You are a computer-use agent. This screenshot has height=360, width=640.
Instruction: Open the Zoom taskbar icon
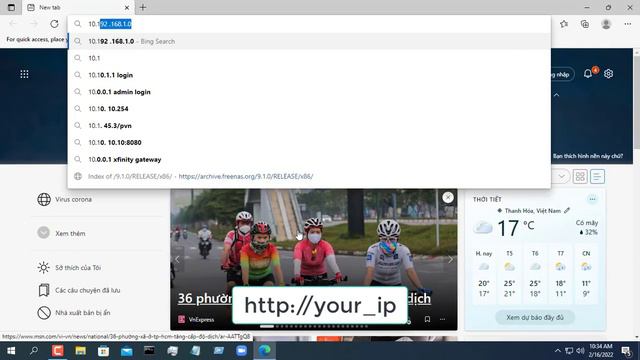coord(242,351)
